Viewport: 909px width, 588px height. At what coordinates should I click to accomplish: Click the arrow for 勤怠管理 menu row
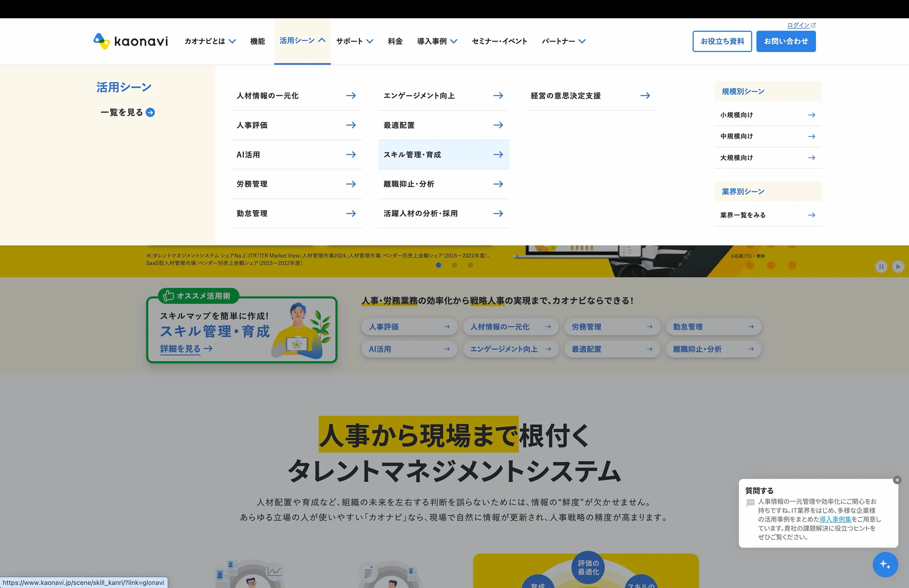351,213
